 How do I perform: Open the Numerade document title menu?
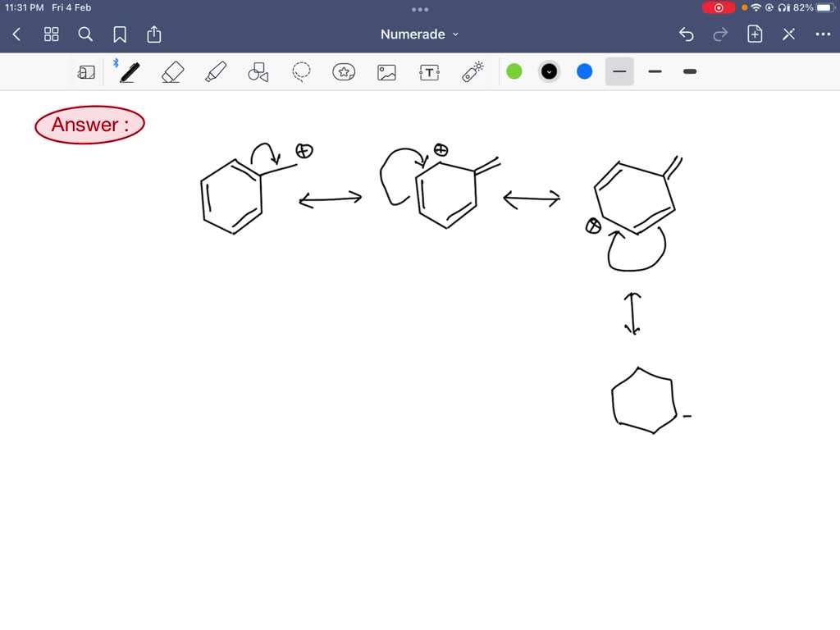coord(419,34)
